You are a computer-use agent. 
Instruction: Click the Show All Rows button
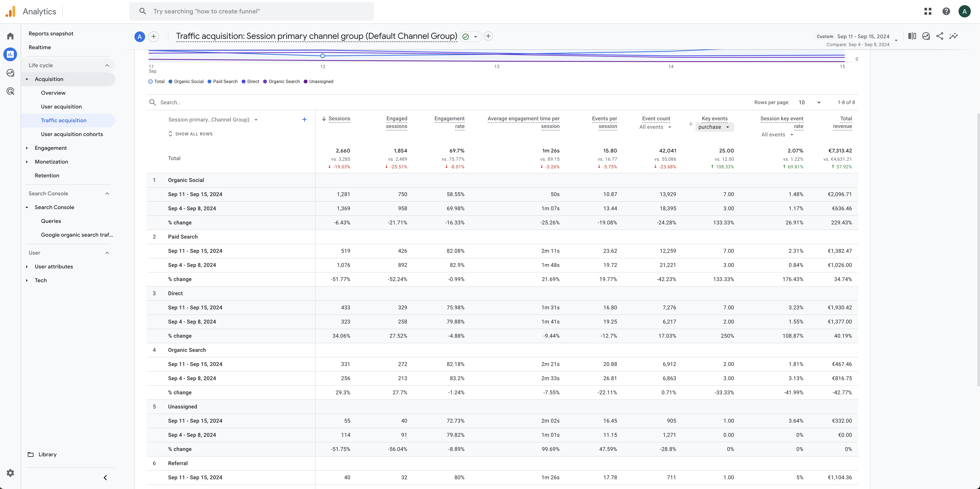191,134
